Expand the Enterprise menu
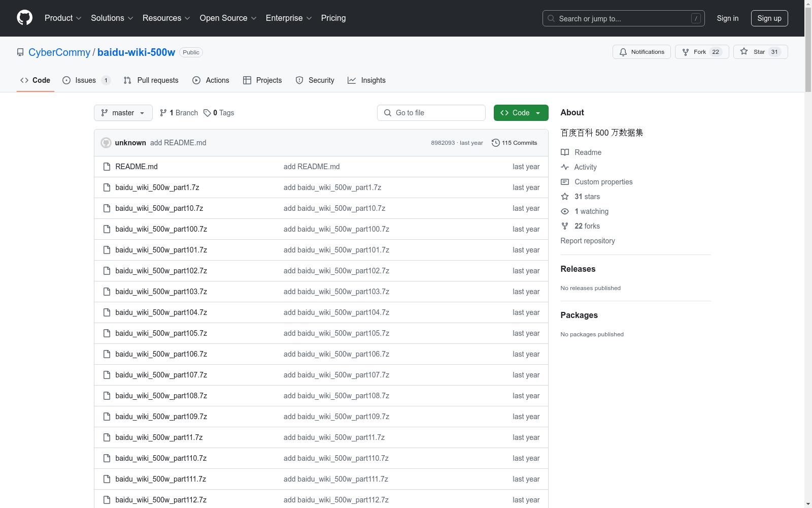Screen dimensions: 812x508 [289, 18]
